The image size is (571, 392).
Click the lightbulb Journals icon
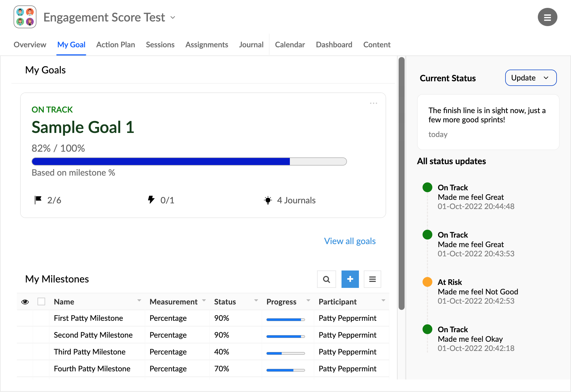click(268, 200)
